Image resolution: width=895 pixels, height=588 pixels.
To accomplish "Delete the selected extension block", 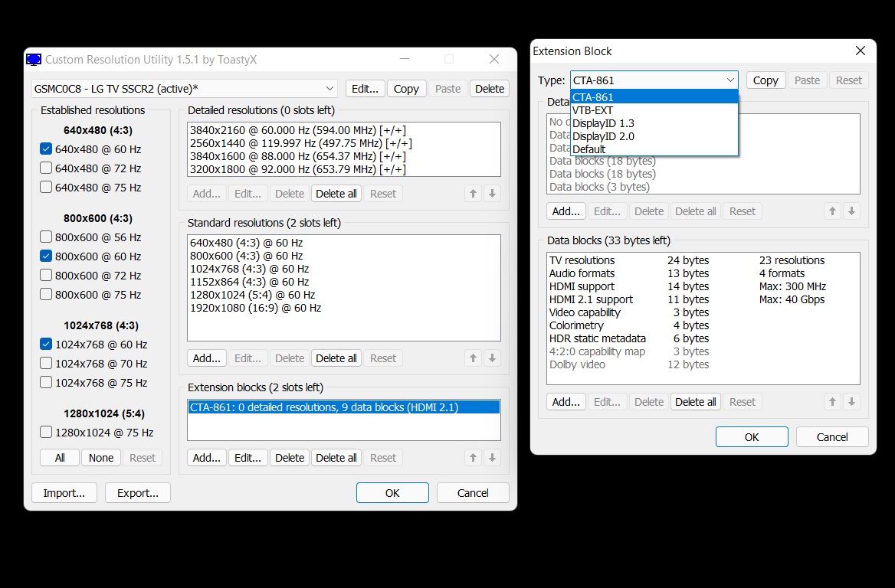I will pyautogui.click(x=290, y=457).
